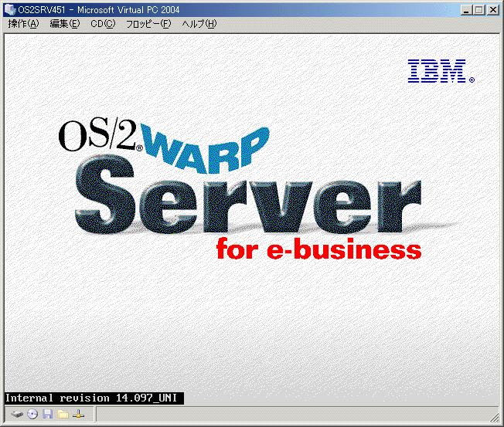The image size is (504, 427).
Task: Open the 操作(A) menu
Action: (x=23, y=24)
